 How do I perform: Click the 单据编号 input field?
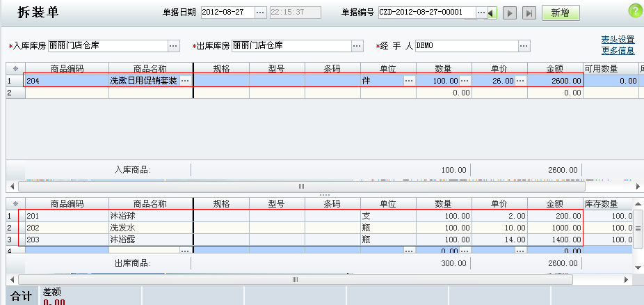point(427,13)
